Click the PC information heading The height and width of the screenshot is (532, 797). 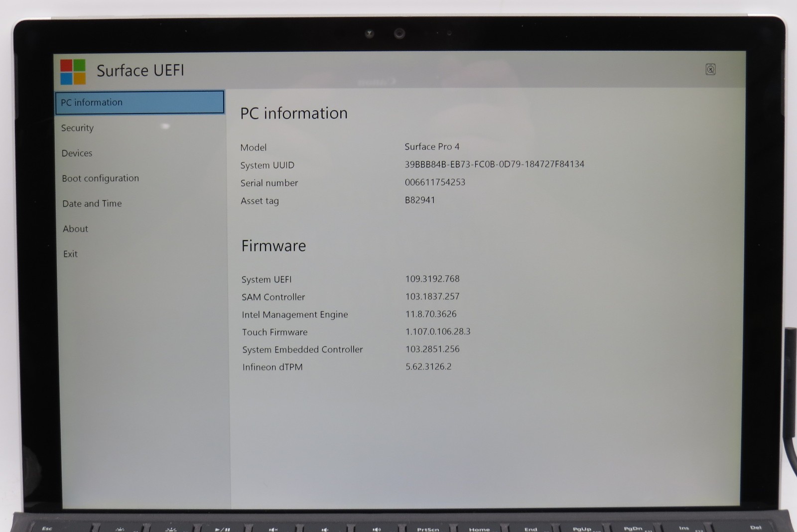click(x=294, y=113)
